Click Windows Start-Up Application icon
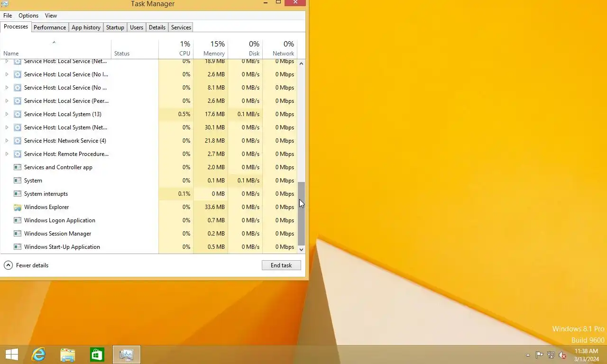 click(18, 247)
